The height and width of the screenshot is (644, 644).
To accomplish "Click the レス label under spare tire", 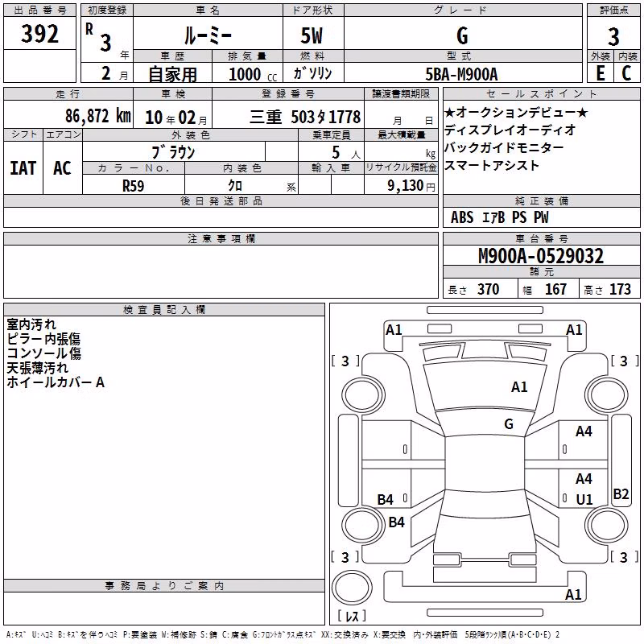I will pyautogui.click(x=352, y=615).
